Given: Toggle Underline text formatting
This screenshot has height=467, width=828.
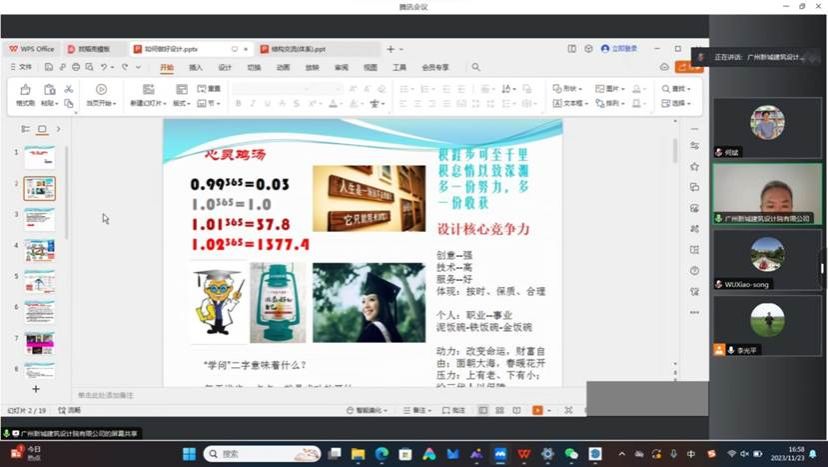Looking at the screenshot, I should coord(267,103).
